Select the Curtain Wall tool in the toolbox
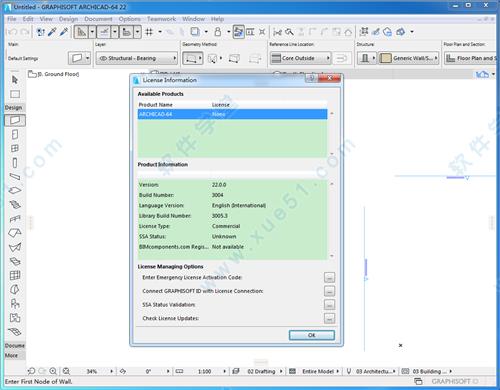500x390 pixels. (x=15, y=275)
